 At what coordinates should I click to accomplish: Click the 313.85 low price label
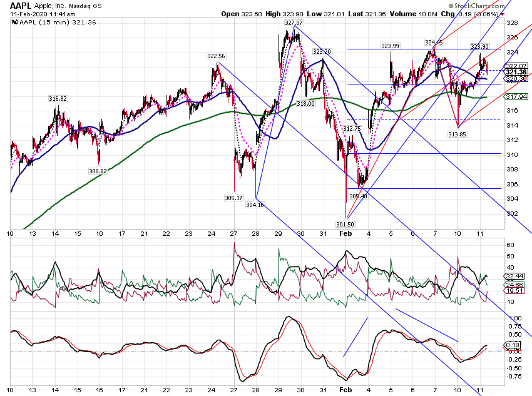pyautogui.click(x=457, y=135)
